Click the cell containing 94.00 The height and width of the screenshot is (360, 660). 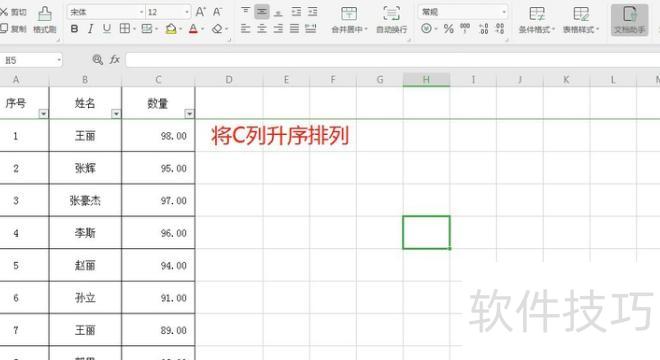(x=158, y=265)
